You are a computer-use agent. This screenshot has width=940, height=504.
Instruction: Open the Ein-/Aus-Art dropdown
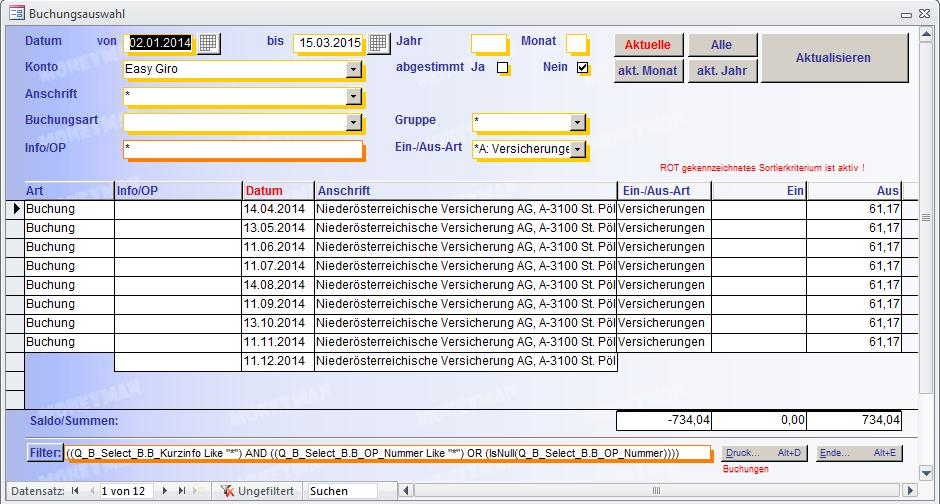click(577, 149)
